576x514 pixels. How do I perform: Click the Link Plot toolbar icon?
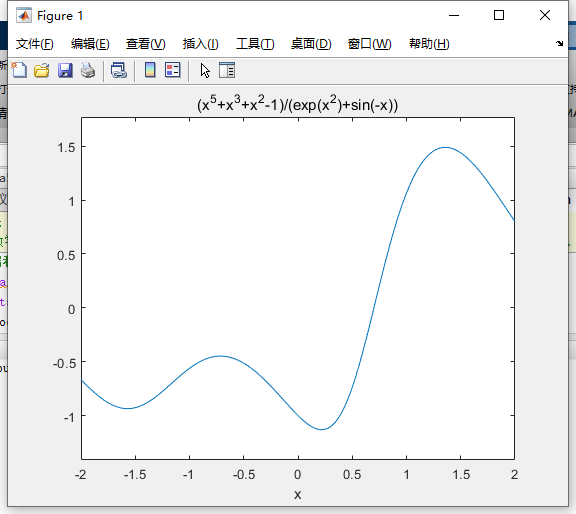[x=119, y=70]
